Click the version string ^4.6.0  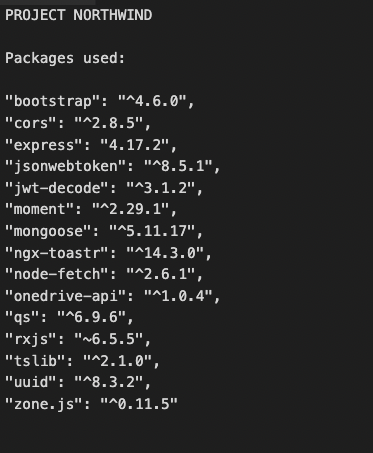[x=152, y=101]
